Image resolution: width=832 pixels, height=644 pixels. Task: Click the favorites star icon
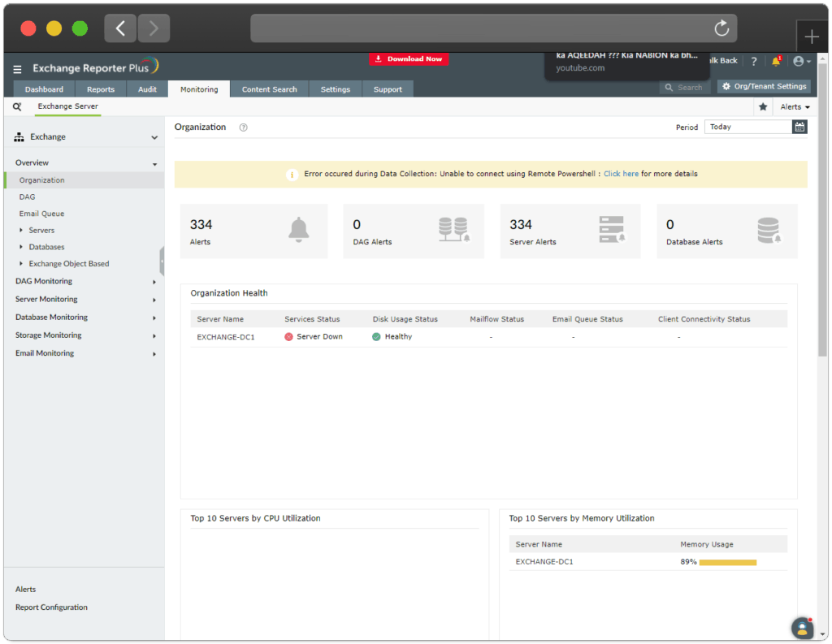[763, 107]
